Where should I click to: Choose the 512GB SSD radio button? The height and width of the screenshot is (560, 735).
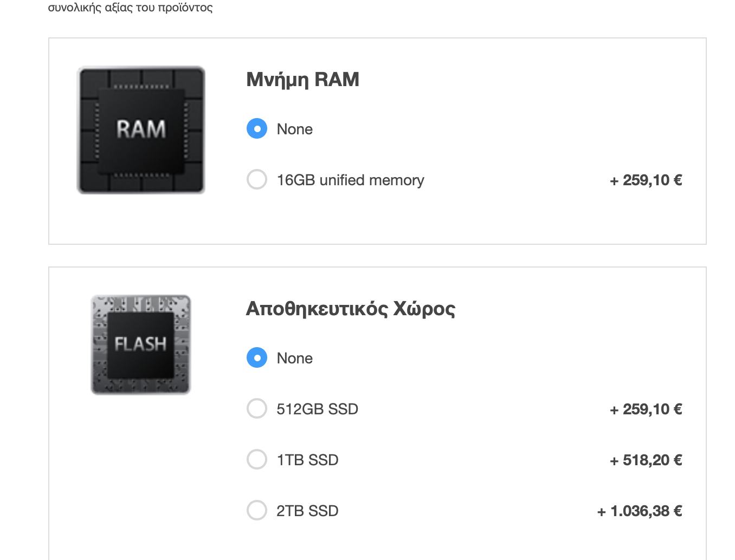pos(257,408)
